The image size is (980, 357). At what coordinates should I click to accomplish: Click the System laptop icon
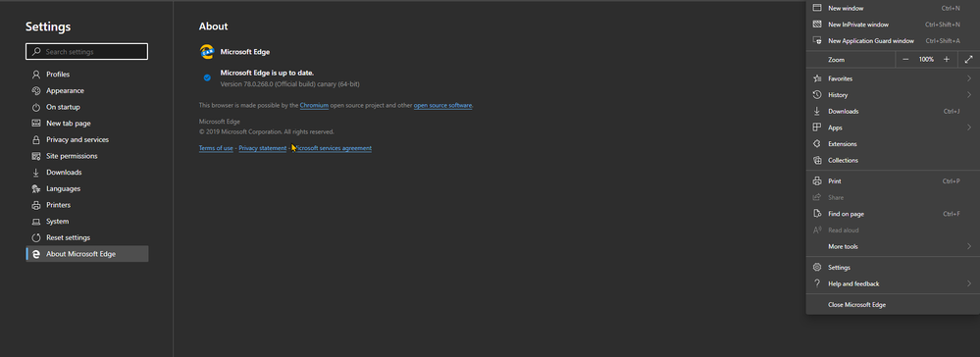(x=35, y=222)
